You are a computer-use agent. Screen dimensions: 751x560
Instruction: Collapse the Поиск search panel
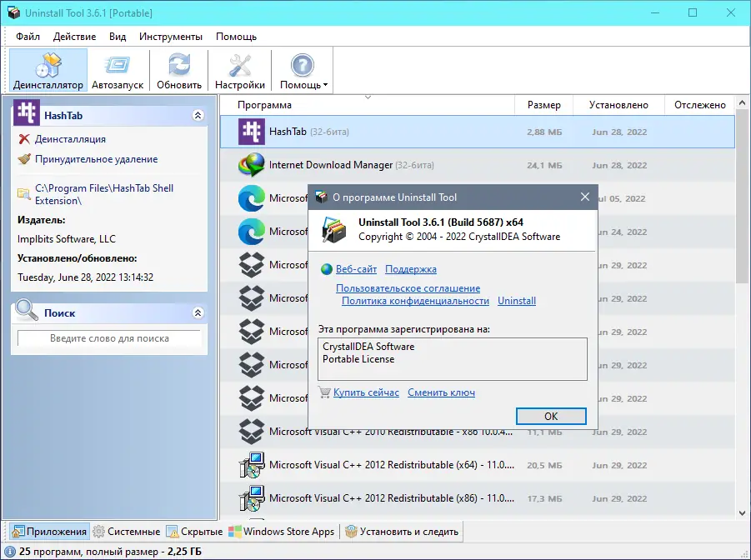(x=198, y=312)
